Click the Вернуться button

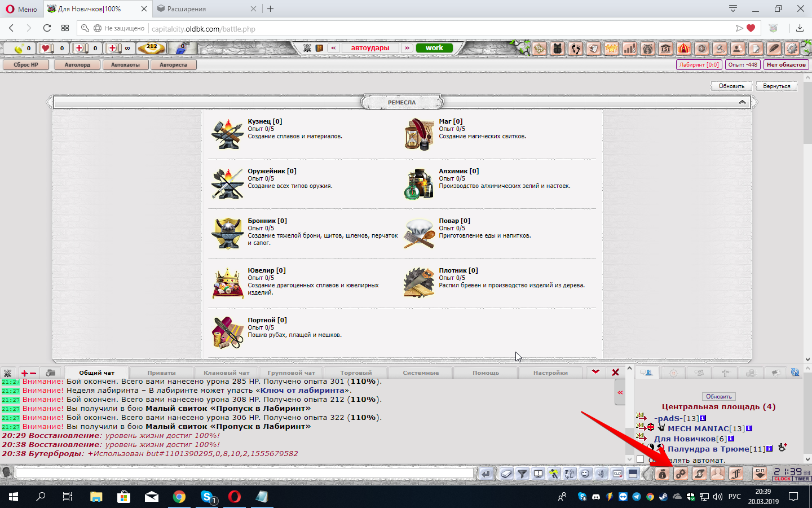776,86
